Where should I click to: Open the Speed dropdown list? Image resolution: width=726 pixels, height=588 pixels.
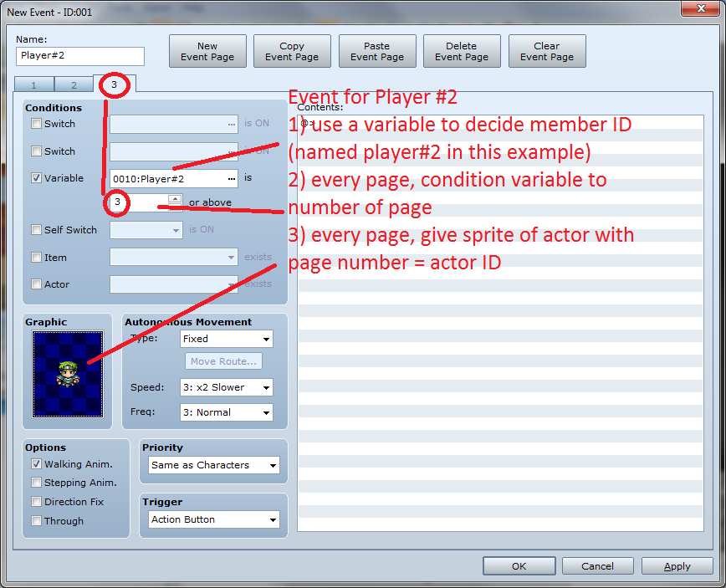[227, 387]
